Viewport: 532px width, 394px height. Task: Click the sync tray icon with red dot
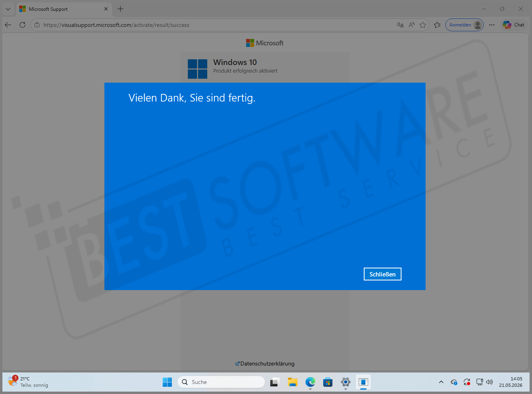pyautogui.click(x=467, y=382)
